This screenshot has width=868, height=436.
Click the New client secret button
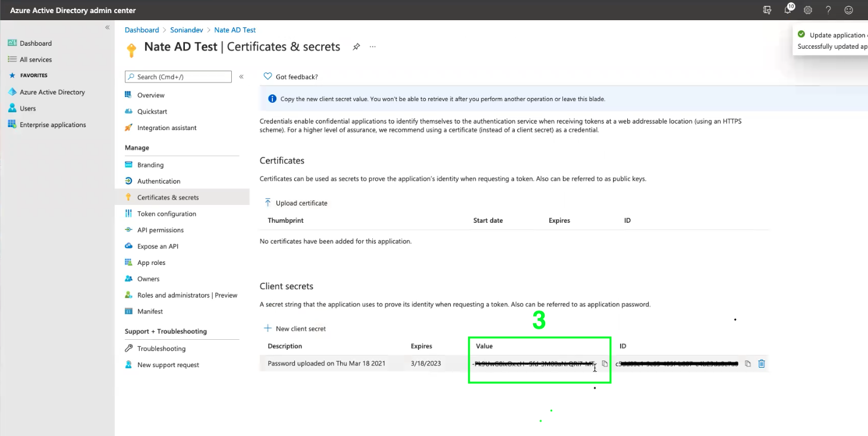[x=295, y=328]
